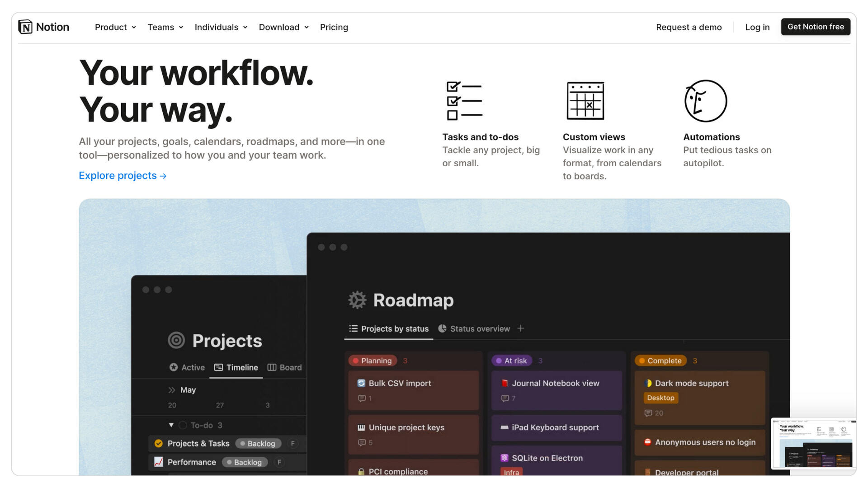Click the red dot on the Planning status

click(x=357, y=361)
